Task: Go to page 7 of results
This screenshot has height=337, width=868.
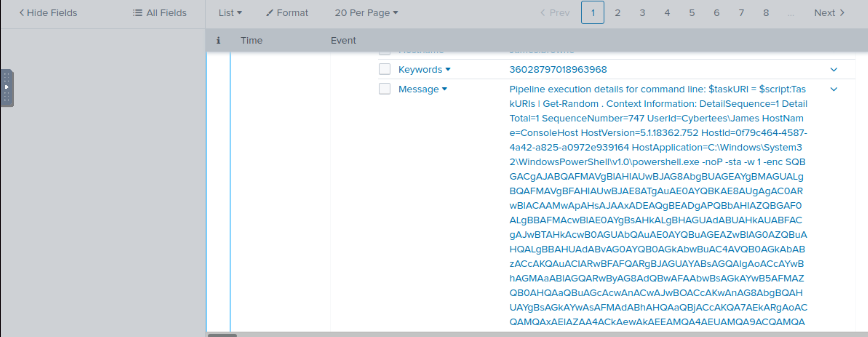Action: 741,13
